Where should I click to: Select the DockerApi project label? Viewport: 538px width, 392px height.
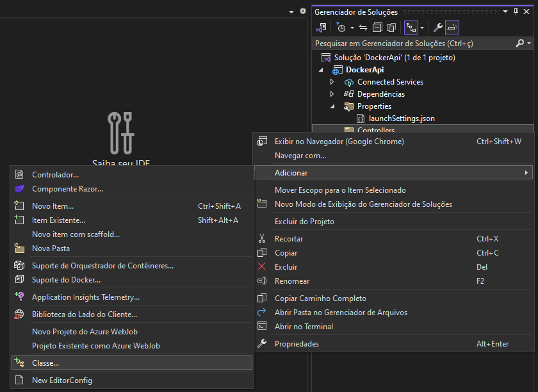pos(364,70)
